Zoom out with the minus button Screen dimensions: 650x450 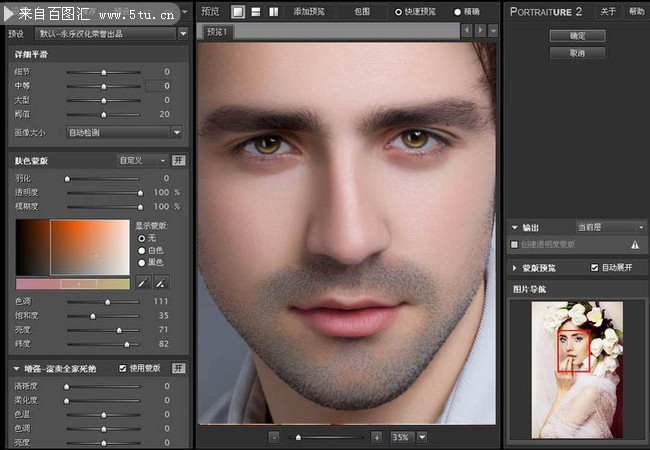(274, 437)
